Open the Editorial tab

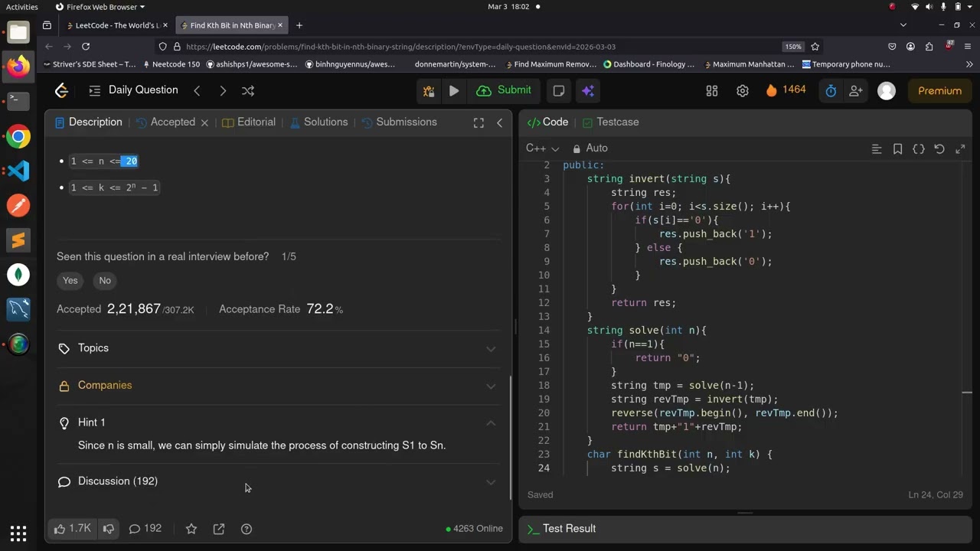[249, 122]
